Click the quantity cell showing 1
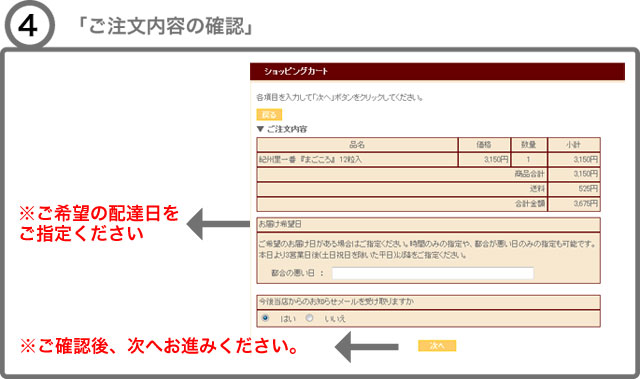The width and height of the screenshot is (640, 379). (x=529, y=160)
